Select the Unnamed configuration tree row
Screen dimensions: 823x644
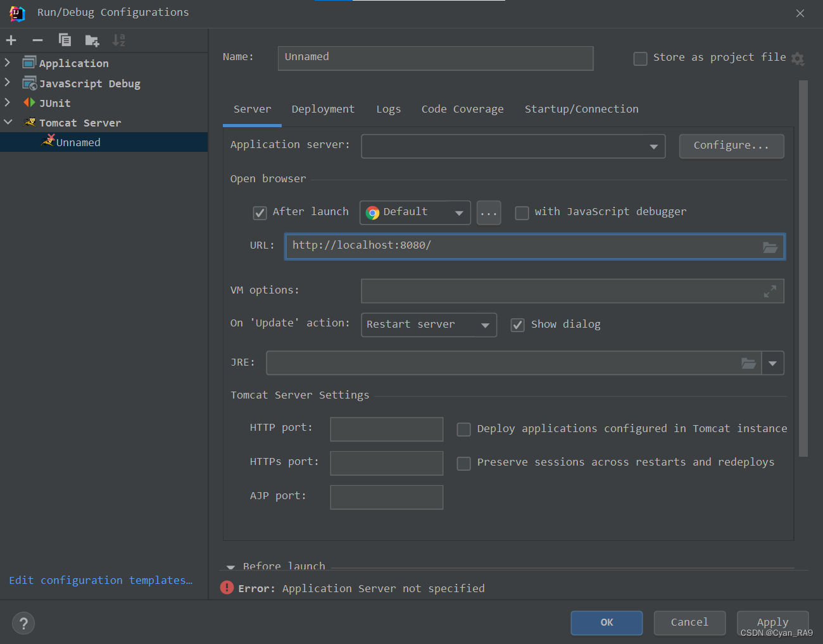[x=104, y=142]
